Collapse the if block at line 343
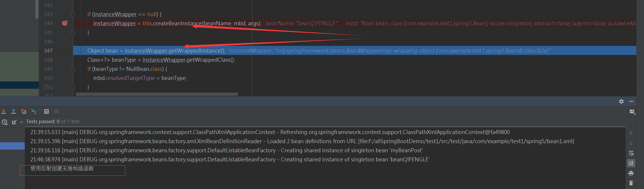This screenshot has width=644, height=189. point(73,14)
